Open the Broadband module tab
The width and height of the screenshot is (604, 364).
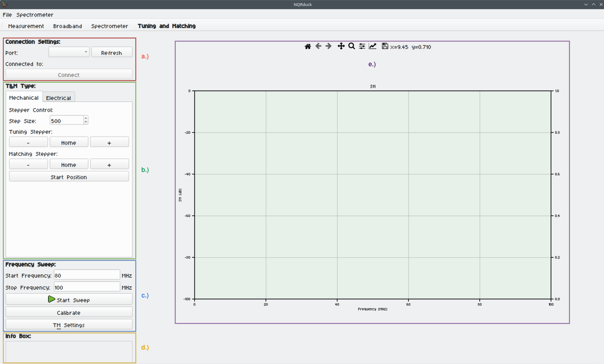click(67, 26)
